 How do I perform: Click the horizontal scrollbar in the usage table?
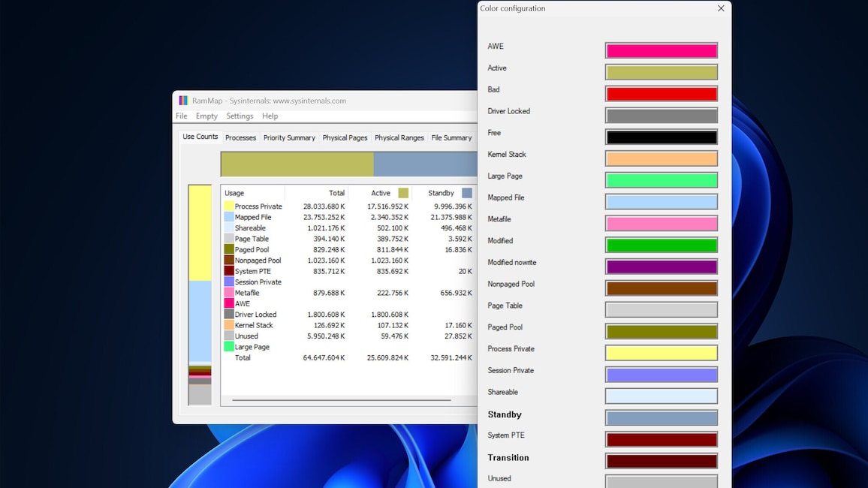coord(342,400)
